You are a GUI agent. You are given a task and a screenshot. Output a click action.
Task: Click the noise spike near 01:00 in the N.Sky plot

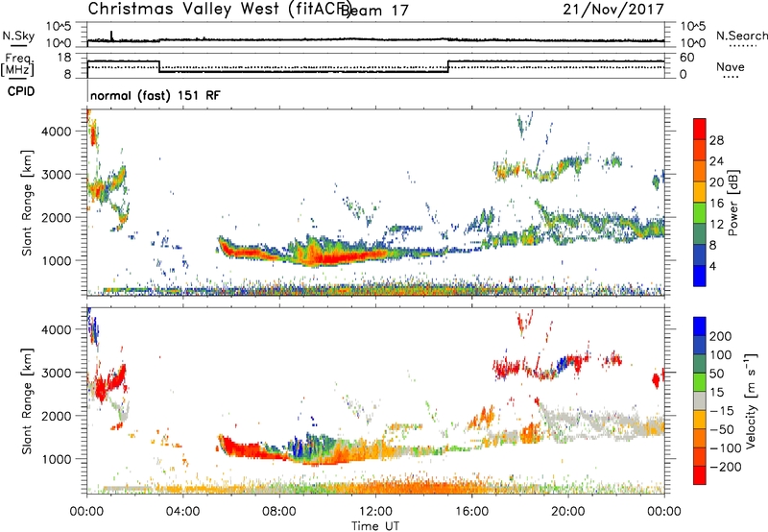click(x=111, y=36)
